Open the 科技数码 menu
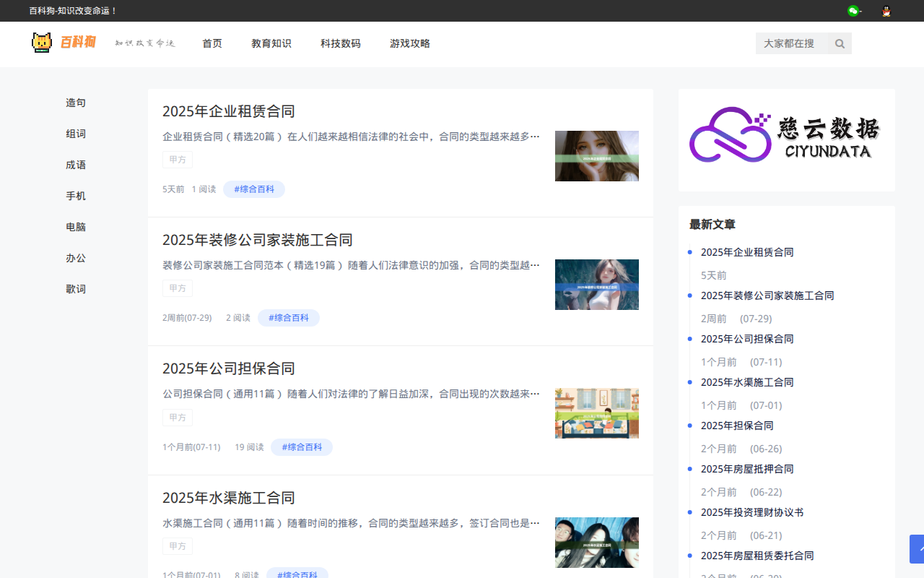This screenshot has height=578, width=924. click(x=341, y=43)
